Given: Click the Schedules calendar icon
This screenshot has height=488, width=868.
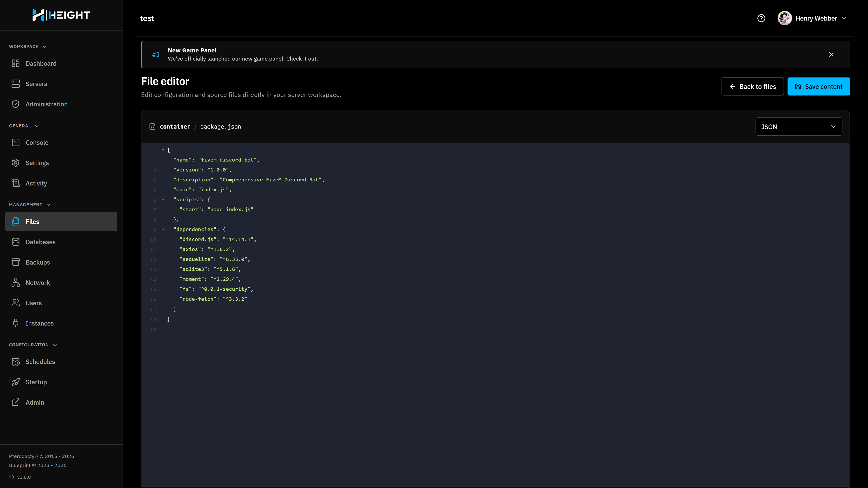Looking at the screenshot, I should (16, 362).
